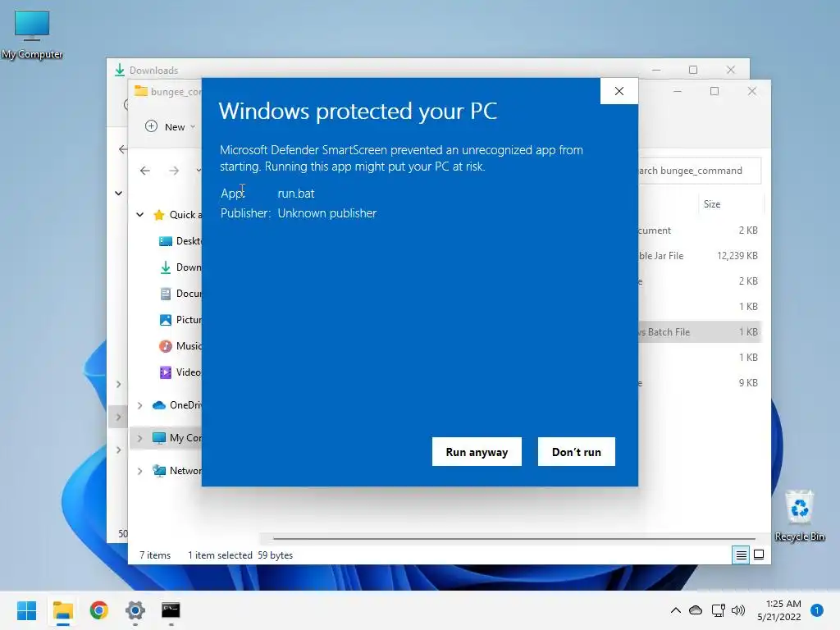Open clock showing 1:25 AM
The image size is (840, 630).
point(779,610)
